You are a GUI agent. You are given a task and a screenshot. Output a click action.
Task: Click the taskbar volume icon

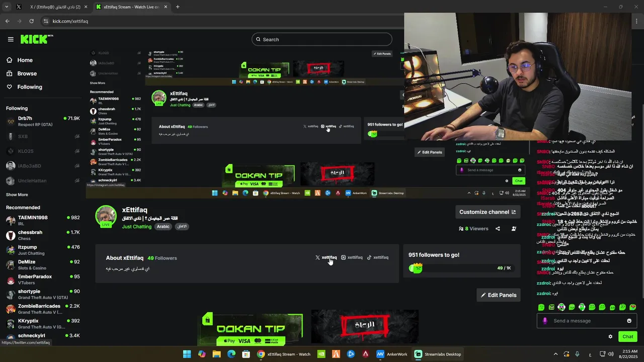[x=611, y=354]
